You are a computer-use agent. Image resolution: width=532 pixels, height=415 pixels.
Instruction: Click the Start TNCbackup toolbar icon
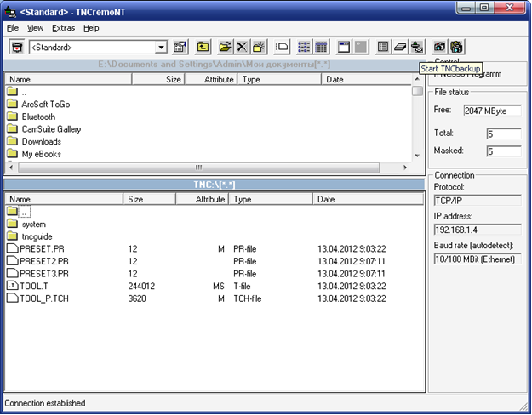click(x=417, y=48)
